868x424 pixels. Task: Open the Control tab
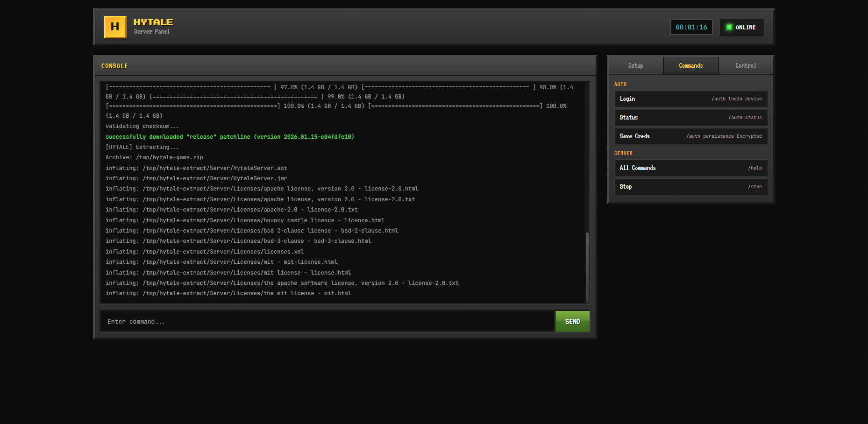tap(746, 66)
